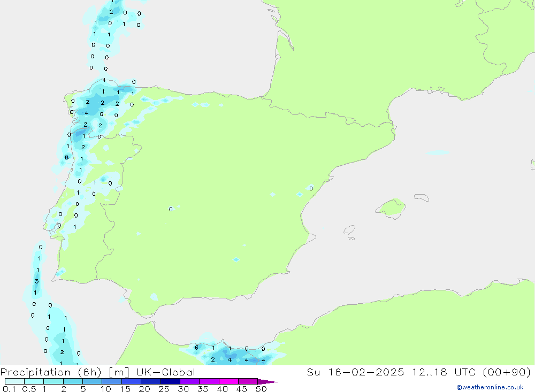This screenshot has width=535, height=392.
Task: Click the '40' legend scale label
Action: 222,389
